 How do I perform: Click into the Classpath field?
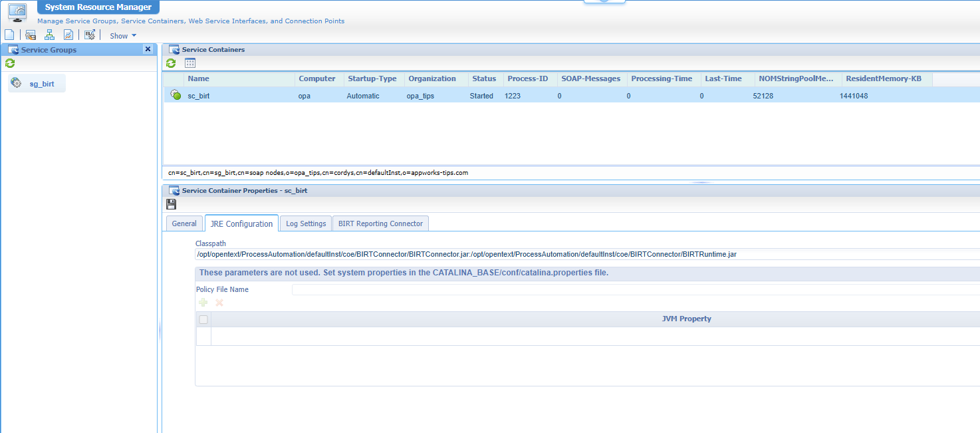(x=587, y=254)
